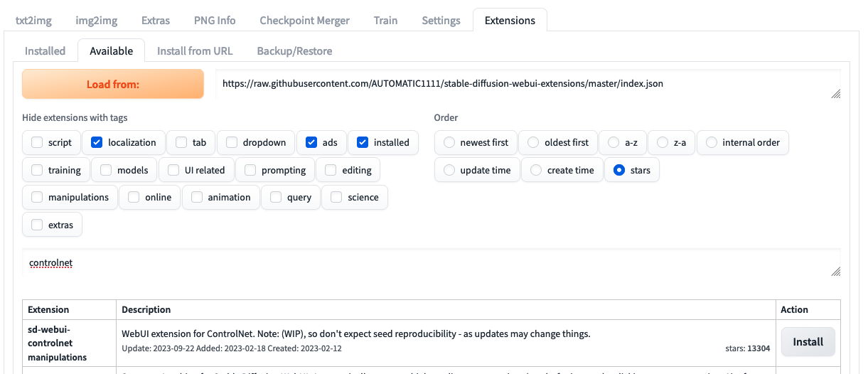Uncheck the localization tag checkbox

pyautogui.click(x=97, y=142)
